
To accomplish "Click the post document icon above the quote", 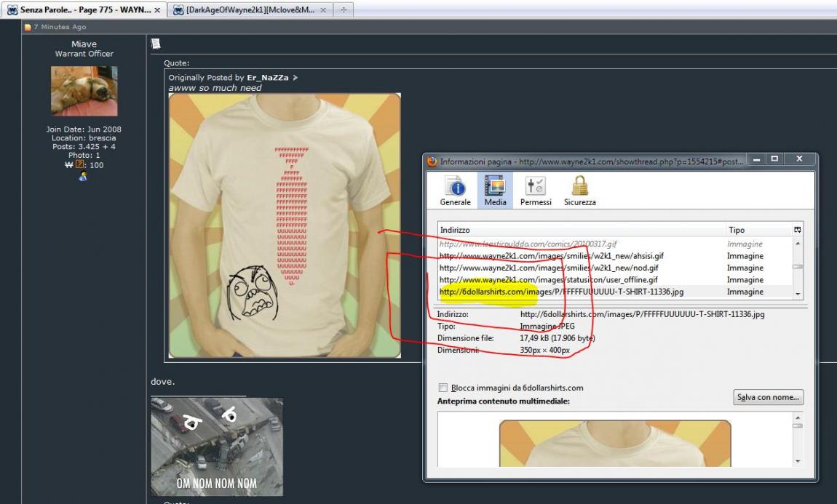I will coord(155,44).
